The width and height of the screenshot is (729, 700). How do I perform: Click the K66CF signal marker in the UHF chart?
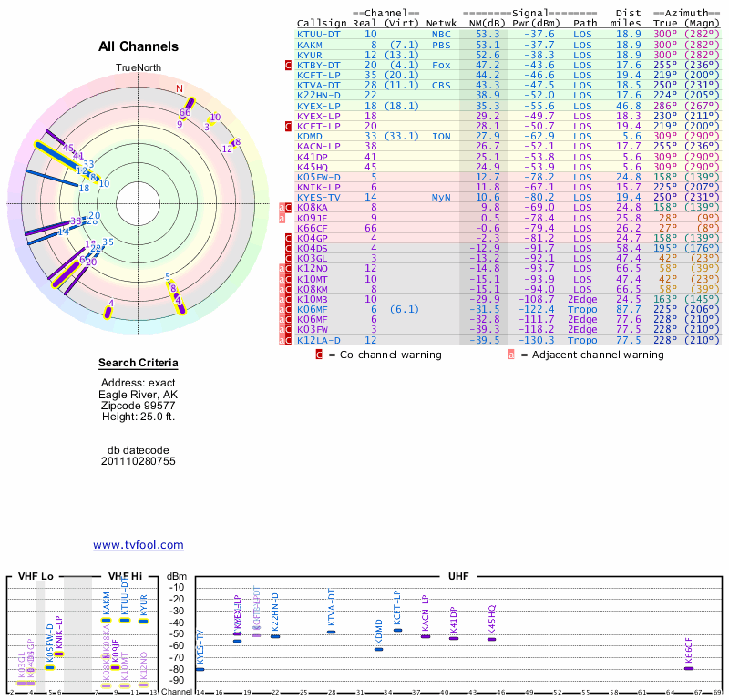pyautogui.click(x=689, y=668)
